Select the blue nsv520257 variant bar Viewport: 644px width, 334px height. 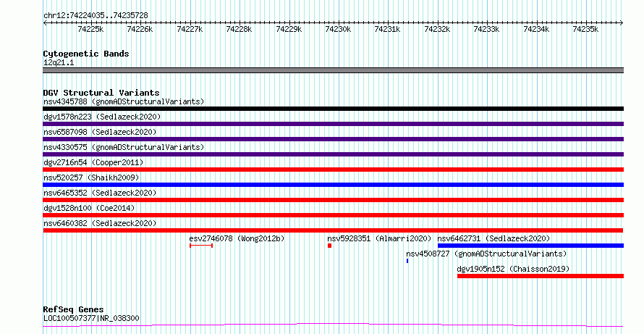[333, 185]
